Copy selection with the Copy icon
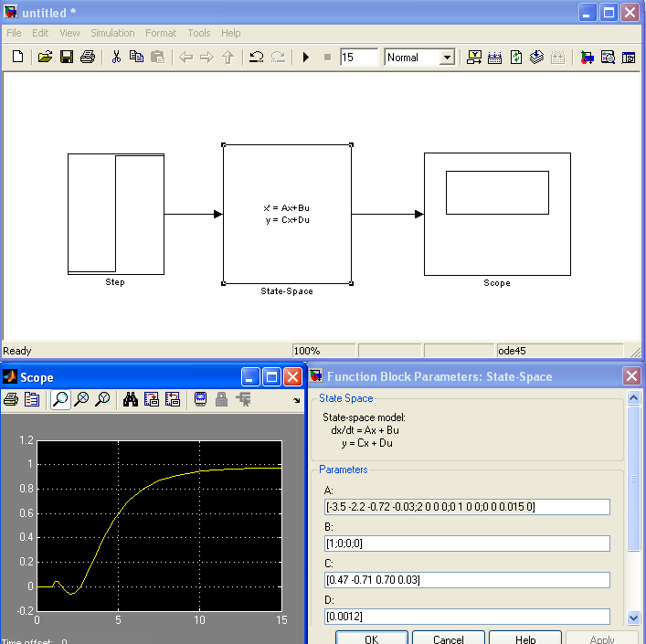646x644 pixels. point(136,57)
